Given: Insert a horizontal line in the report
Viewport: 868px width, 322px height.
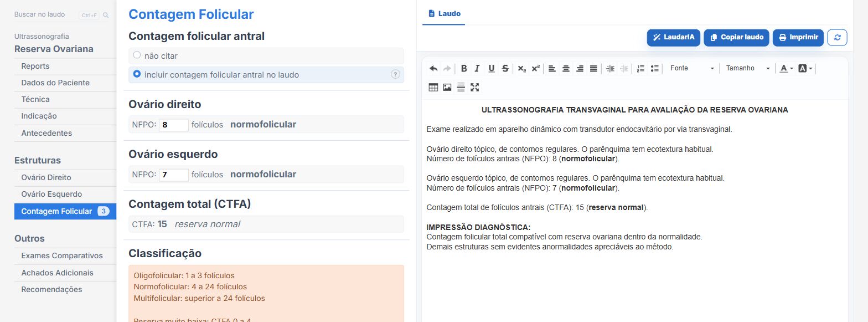Looking at the screenshot, I should pyautogui.click(x=461, y=87).
